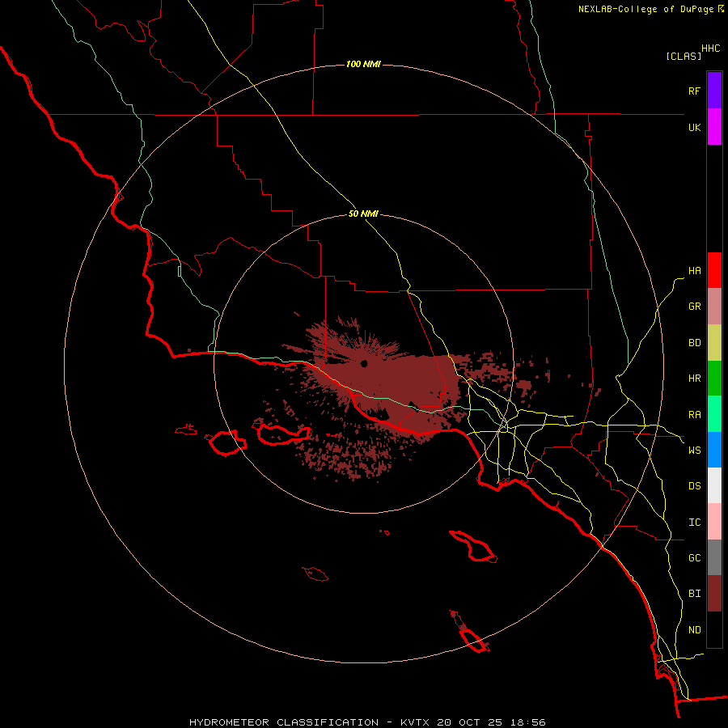Image resolution: width=728 pixels, height=728 pixels.
Task: Select the GC gray legend swatch
Action: tap(714, 557)
